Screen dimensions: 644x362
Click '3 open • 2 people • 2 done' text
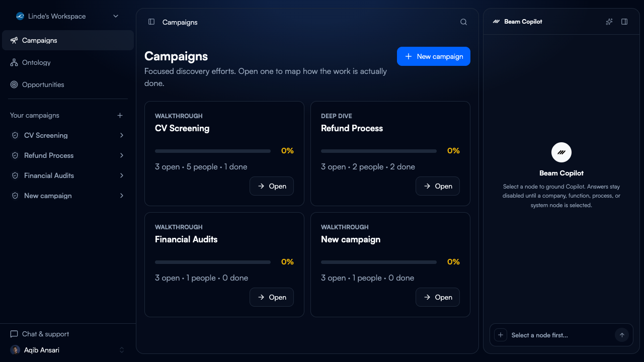(368, 167)
